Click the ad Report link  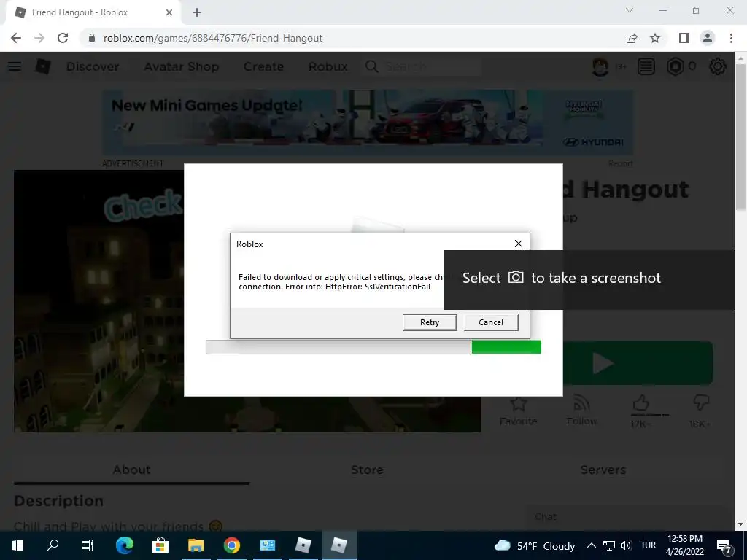pos(620,164)
